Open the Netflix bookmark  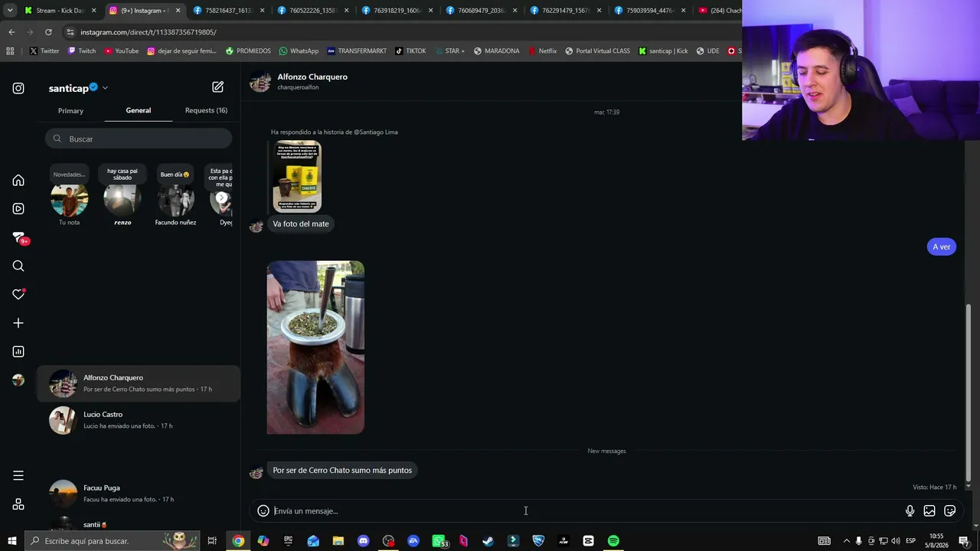542,51
